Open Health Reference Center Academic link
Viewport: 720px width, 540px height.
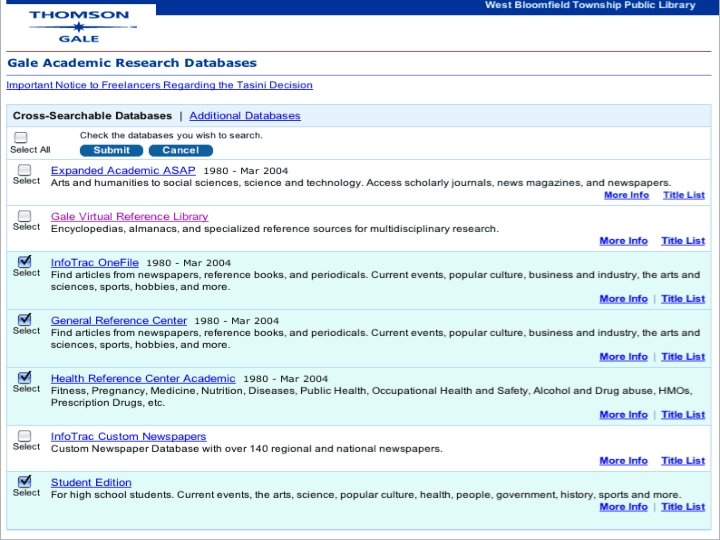click(143, 378)
